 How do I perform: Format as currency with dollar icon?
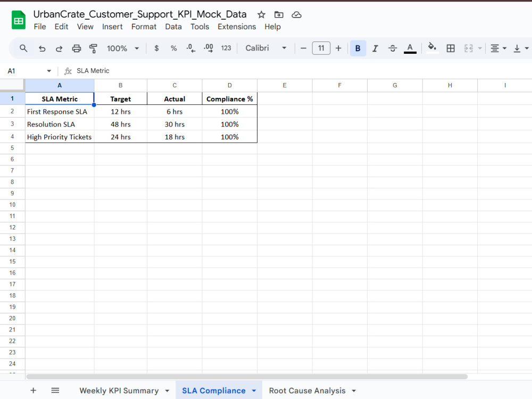point(156,48)
